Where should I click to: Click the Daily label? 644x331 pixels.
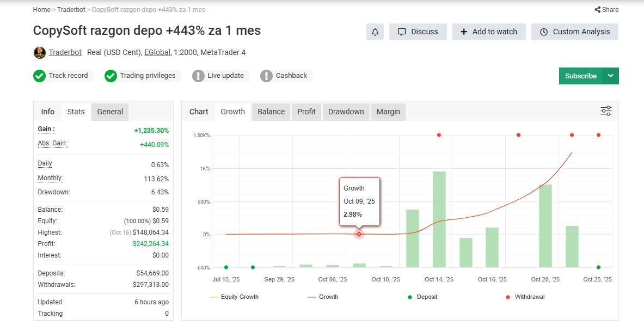(45, 163)
